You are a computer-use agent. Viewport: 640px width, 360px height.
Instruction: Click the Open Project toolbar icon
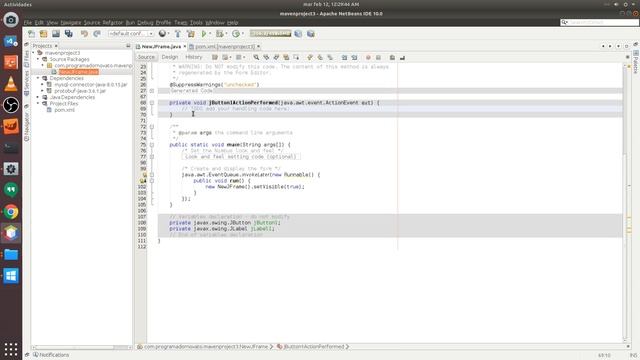pyautogui.click(x=56, y=34)
